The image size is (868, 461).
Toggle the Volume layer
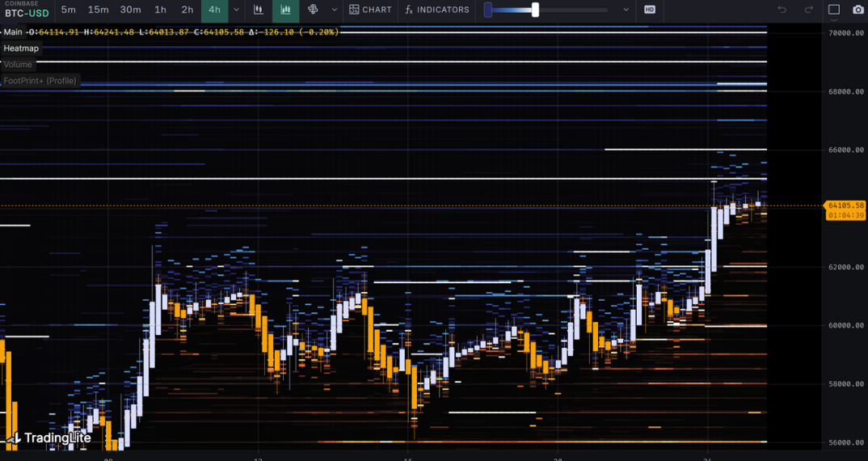18,65
